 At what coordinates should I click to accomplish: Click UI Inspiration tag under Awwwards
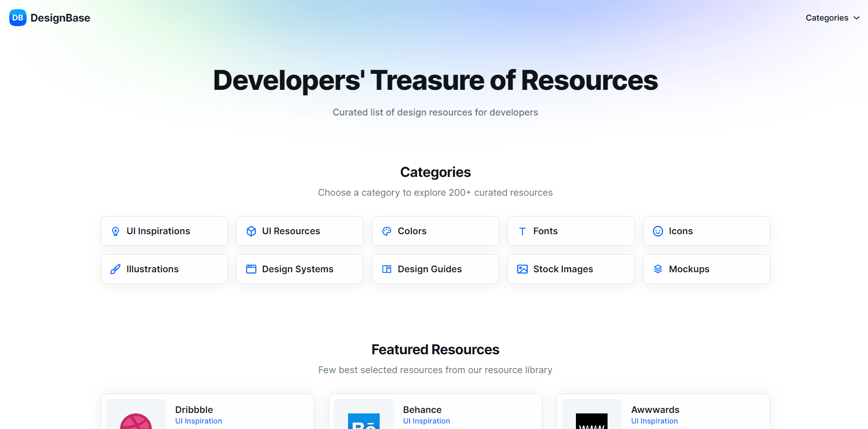[654, 421]
